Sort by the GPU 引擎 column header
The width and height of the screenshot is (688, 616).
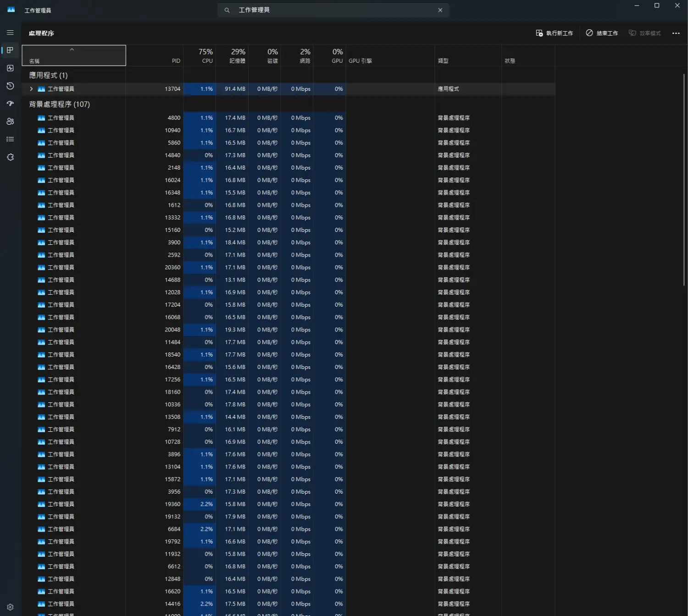click(390, 55)
